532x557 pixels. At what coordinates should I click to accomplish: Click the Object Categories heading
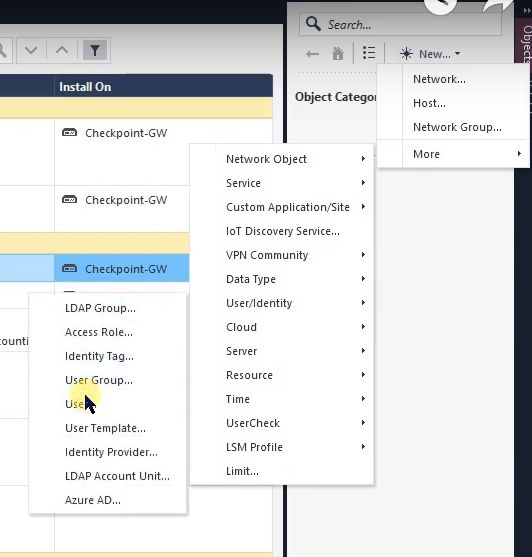tap(336, 97)
